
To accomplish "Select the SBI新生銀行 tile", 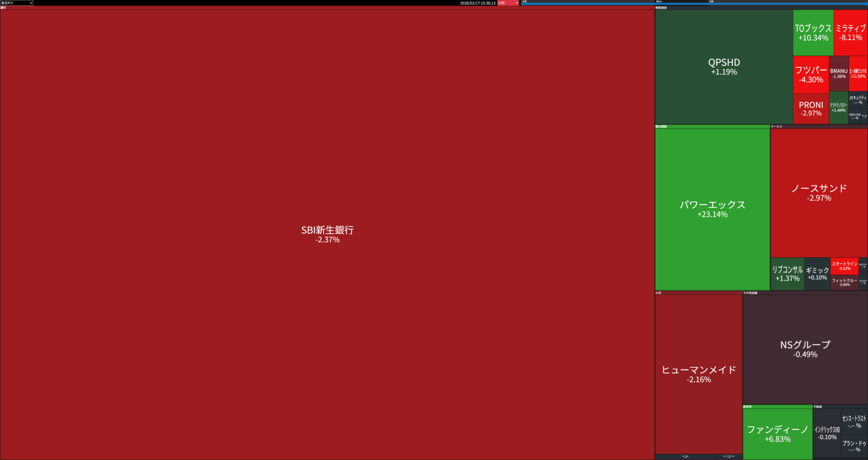I will pos(327,234).
